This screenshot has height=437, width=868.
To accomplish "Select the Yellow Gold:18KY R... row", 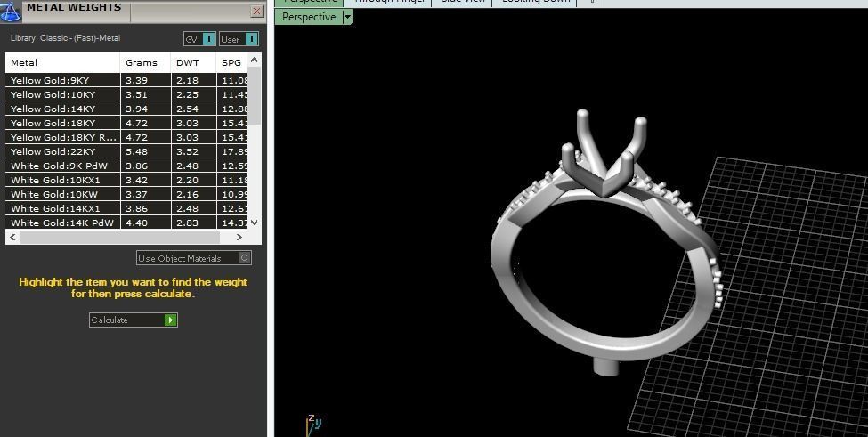I will 126,137.
